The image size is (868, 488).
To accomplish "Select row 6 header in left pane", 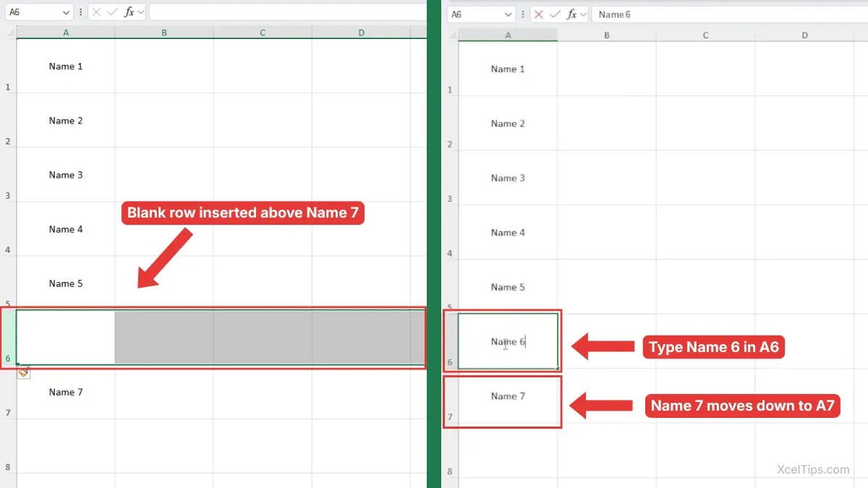I will [x=8, y=337].
